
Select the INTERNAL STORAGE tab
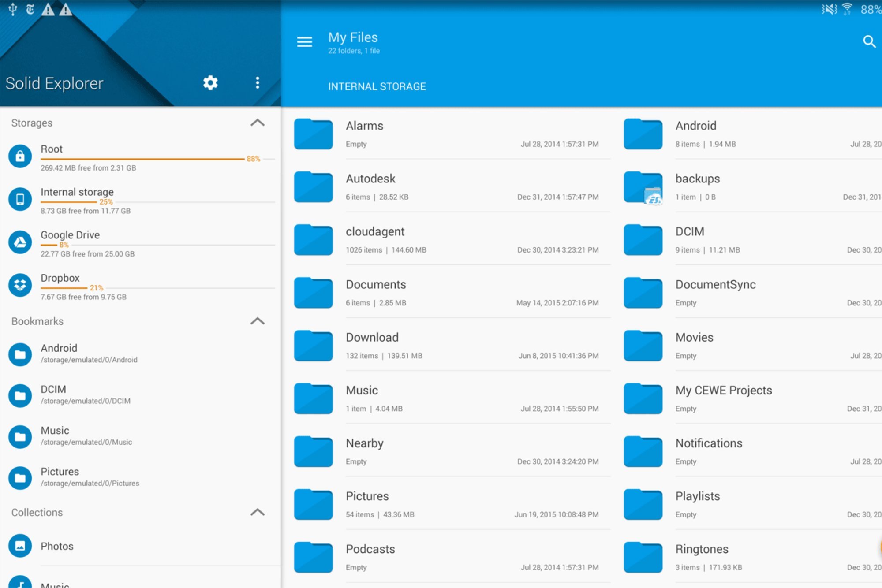click(x=377, y=86)
